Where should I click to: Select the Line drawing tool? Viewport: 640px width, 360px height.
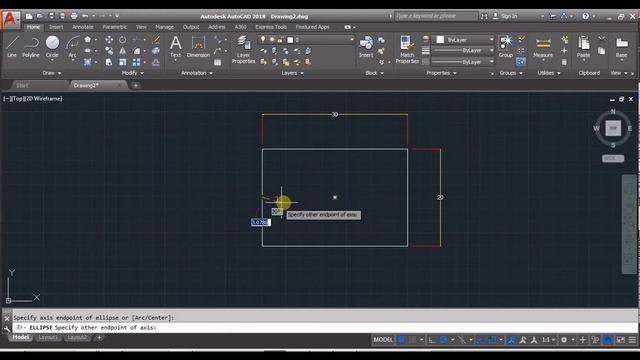point(12,46)
